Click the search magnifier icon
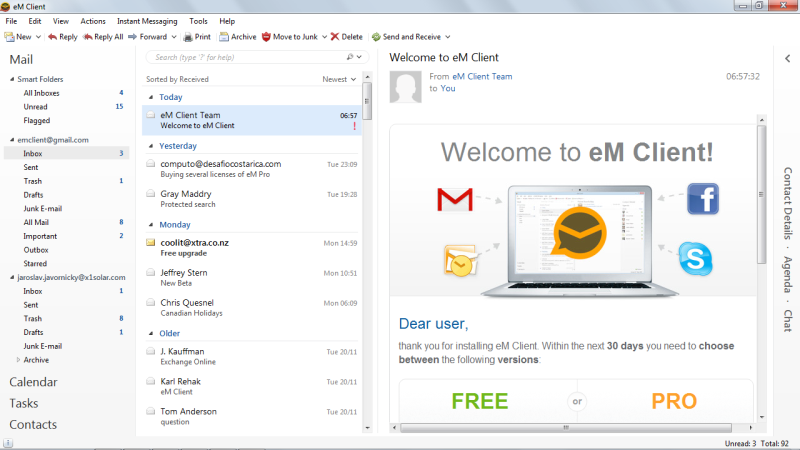 pos(350,57)
